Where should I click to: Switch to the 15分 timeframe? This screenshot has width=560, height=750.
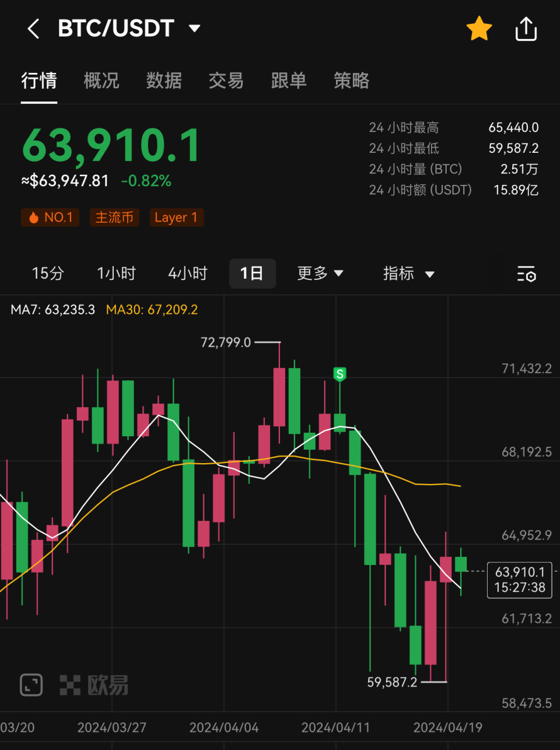48,274
